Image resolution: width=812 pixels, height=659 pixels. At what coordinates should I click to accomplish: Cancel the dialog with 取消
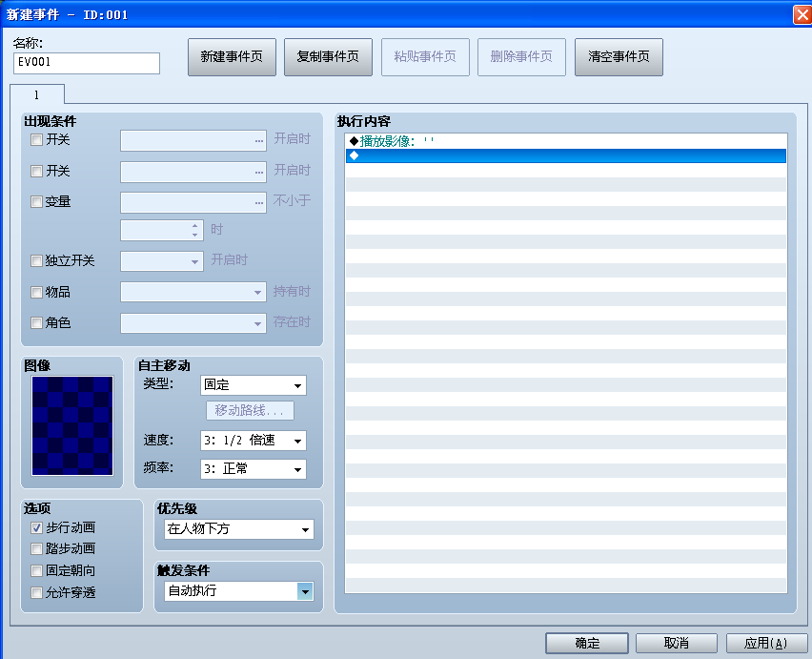677,643
